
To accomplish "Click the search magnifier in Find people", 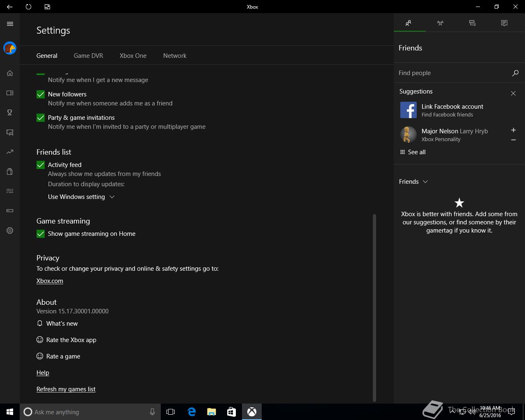I will [515, 73].
